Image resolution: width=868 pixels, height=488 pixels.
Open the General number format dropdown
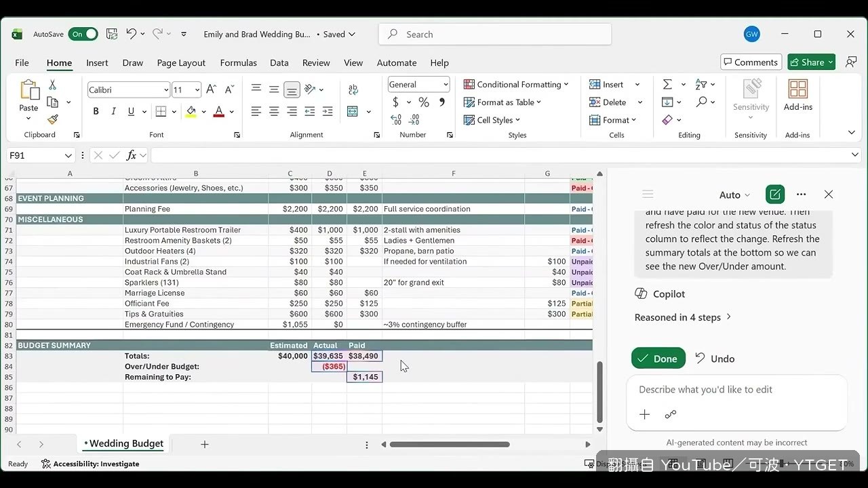click(x=446, y=85)
